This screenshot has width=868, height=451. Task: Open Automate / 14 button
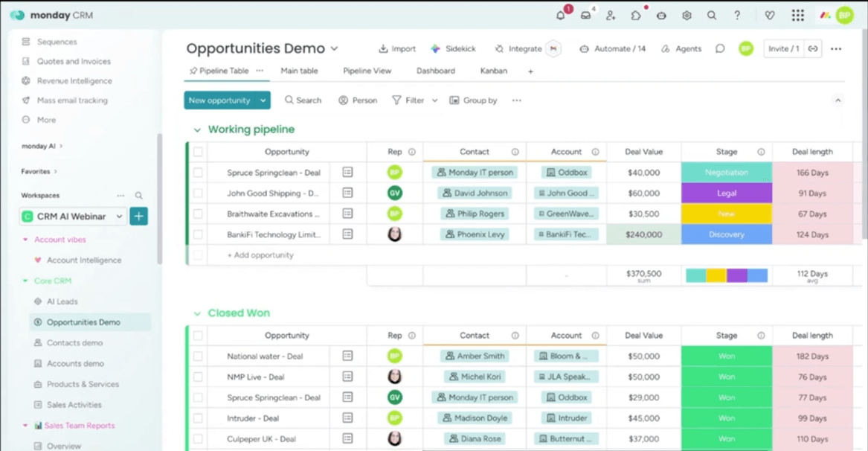tap(612, 49)
